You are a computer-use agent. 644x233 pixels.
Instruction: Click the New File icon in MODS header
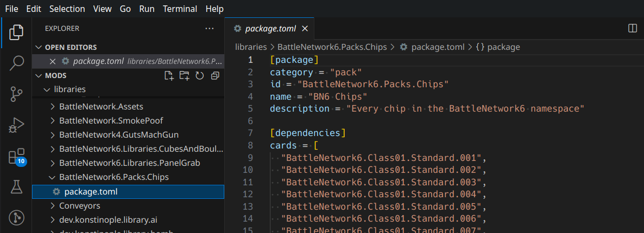(x=169, y=75)
